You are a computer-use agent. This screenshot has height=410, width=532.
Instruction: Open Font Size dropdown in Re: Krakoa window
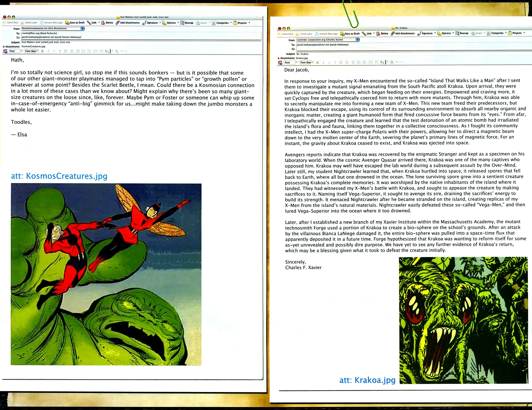307,62
